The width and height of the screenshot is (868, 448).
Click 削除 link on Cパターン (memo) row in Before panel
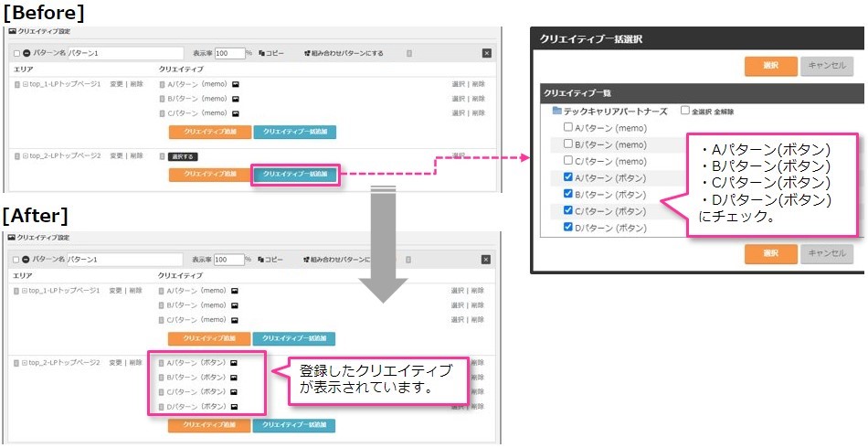(x=478, y=113)
